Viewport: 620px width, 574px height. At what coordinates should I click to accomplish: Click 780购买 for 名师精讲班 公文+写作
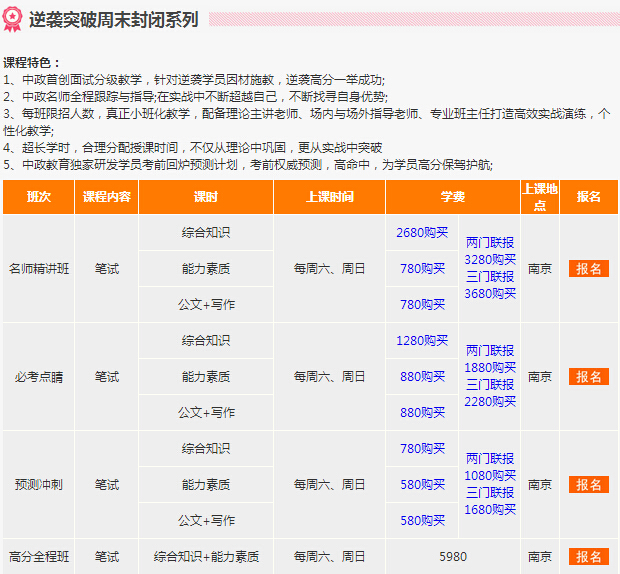coord(422,304)
